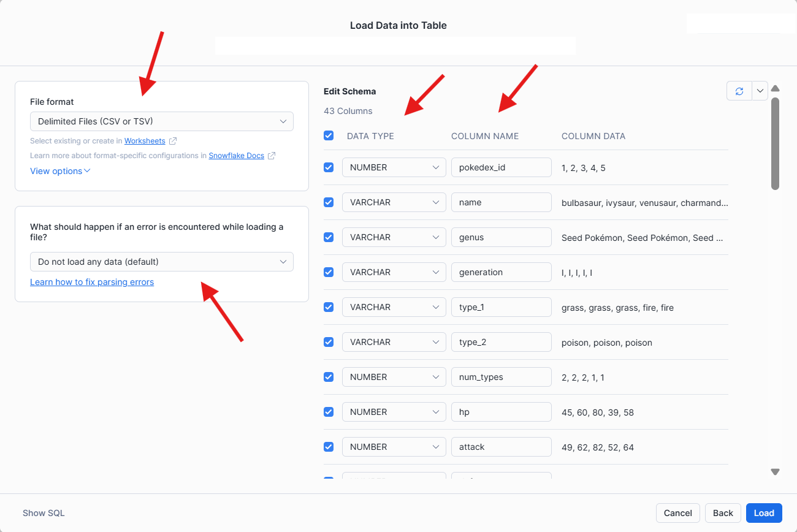The height and width of the screenshot is (532, 797).
Task: Uncheck the hp column checkbox
Action: coord(329,411)
